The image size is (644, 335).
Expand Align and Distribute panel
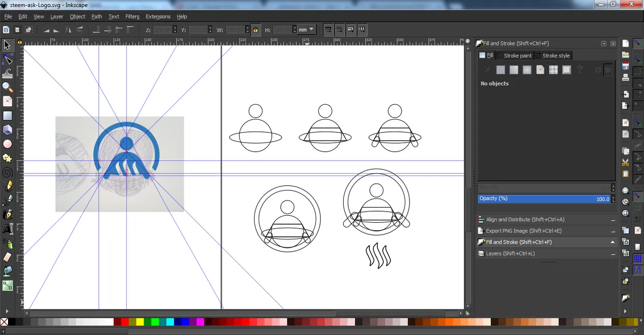(x=547, y=220)
